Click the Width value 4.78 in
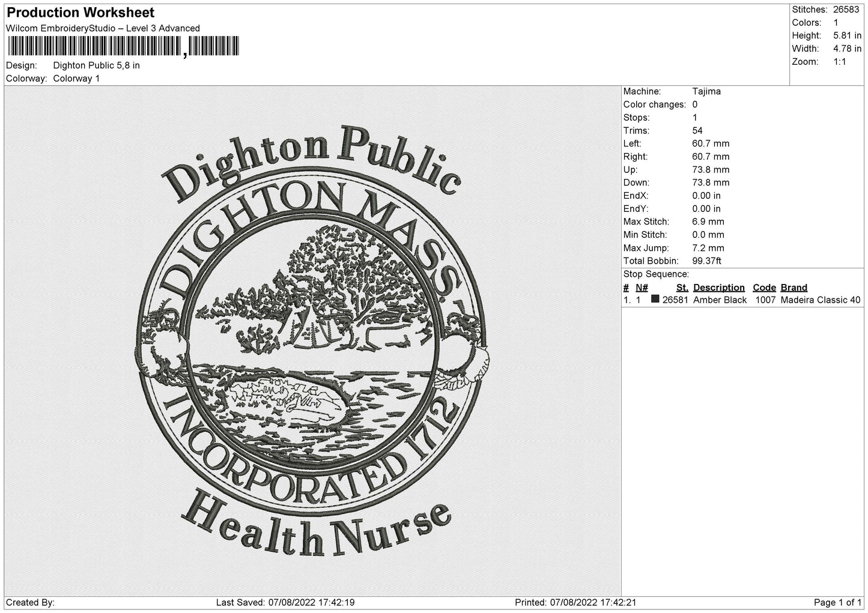The width and height of the screenshot is (868, 613). tap(847, 49)
